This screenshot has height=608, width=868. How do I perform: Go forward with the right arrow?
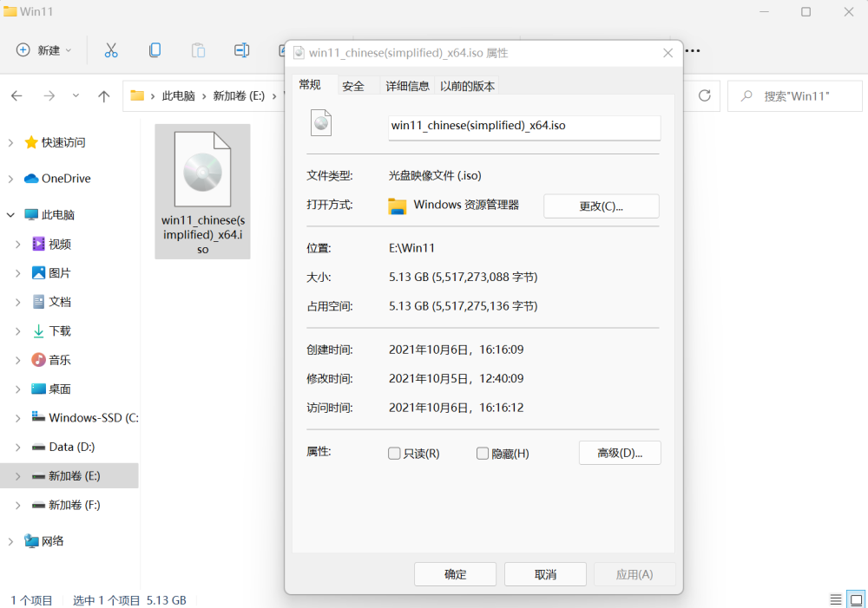(49, 95)
